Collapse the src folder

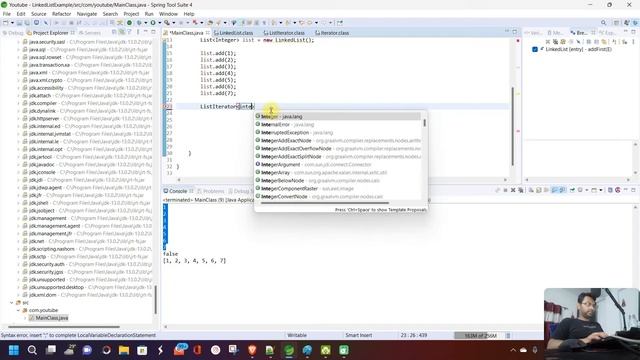point(11,303)
